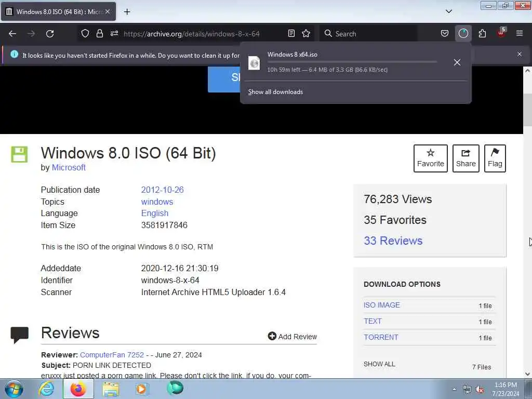Click Firefox icon in the taskbar
This screenshot has height=399, width=532.
[x=78, y=389]
